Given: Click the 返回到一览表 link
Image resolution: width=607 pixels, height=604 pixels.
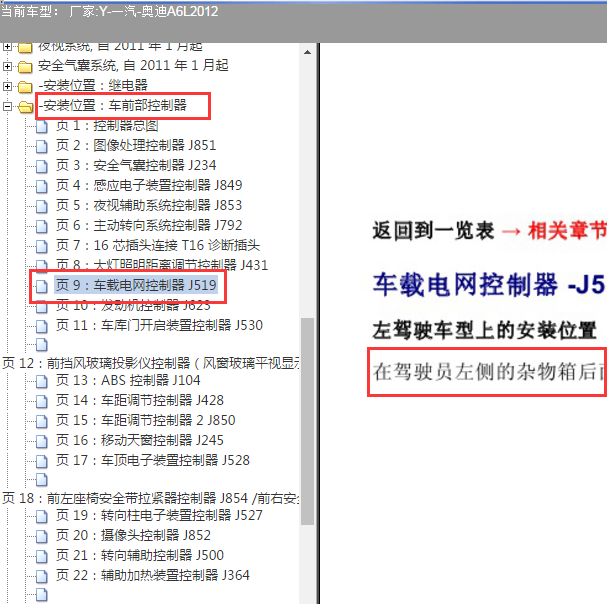Looking at the screenshot, I should coord(433,231).
